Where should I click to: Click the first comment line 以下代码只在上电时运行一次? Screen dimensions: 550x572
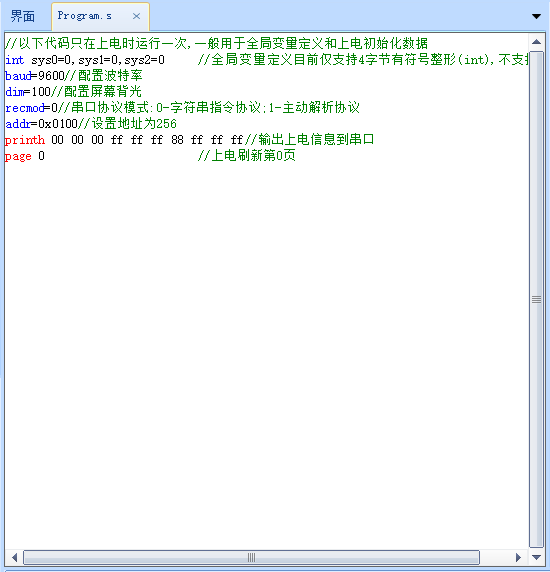(216, 43)
